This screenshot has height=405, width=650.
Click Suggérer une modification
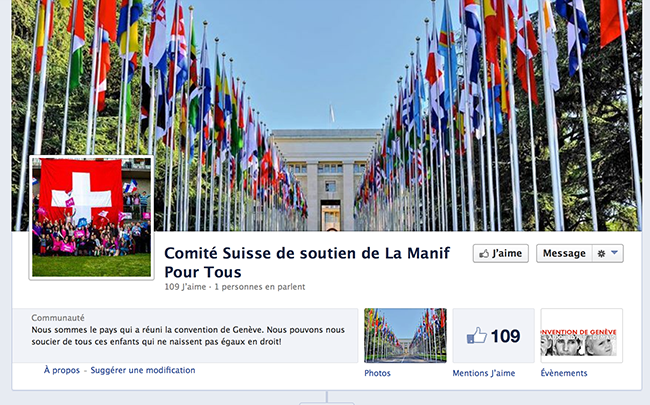coord(143,370)
